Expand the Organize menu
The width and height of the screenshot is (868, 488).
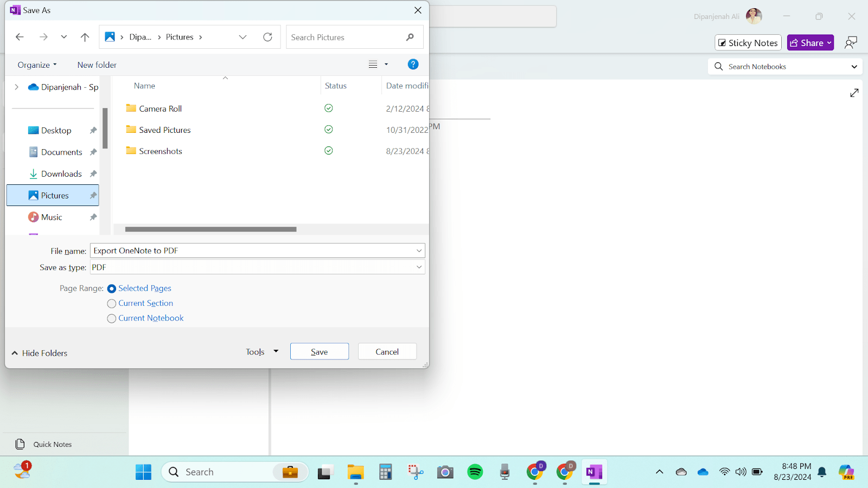click(36, 65)
